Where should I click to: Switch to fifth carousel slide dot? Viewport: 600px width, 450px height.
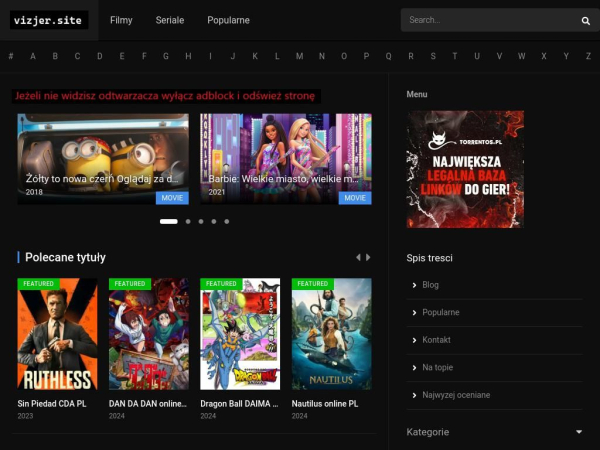pyautogui.click(x=227, y=222)
